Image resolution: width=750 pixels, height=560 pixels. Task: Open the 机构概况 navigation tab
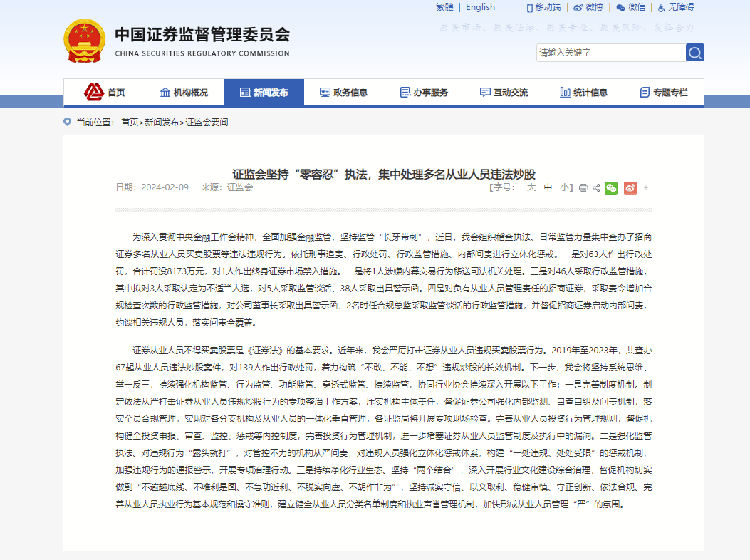(186, 92)
